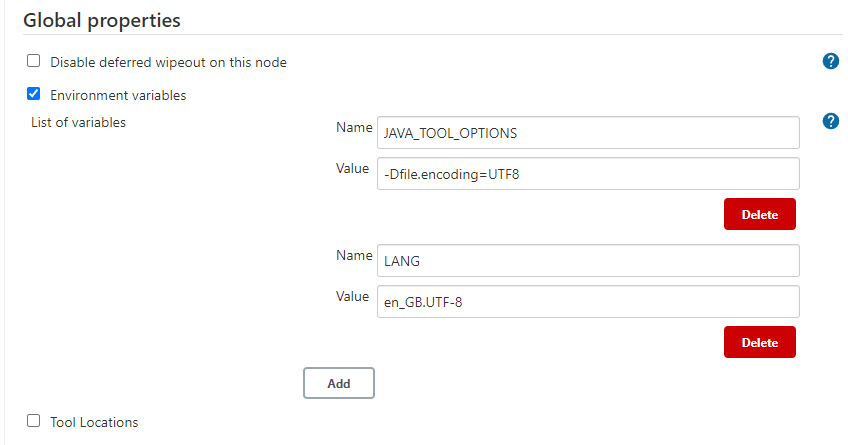
Task: Click the 'Environment variables' label text
Action: (118, 96)
